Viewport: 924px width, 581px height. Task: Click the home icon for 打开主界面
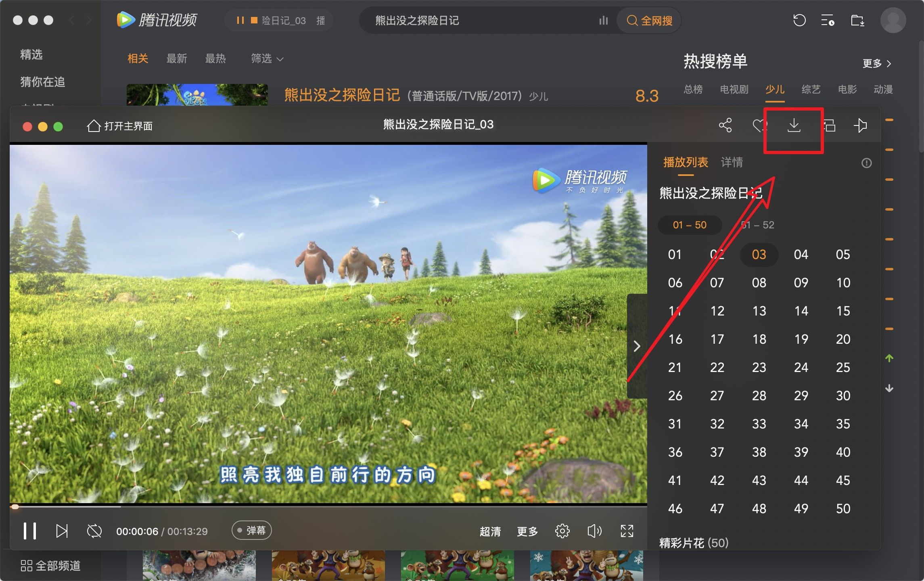pyautogui.click(x=94, y=126)
